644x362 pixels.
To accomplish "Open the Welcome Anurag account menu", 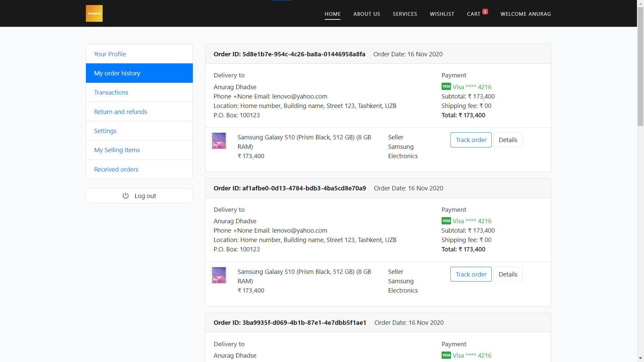I will pyautogui.click(x=525, y=14).
